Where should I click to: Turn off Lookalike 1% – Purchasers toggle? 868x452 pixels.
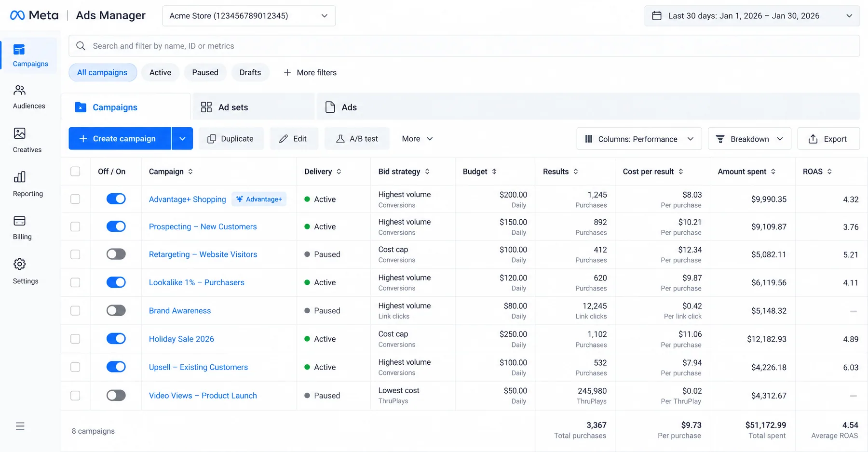[116, 282]
